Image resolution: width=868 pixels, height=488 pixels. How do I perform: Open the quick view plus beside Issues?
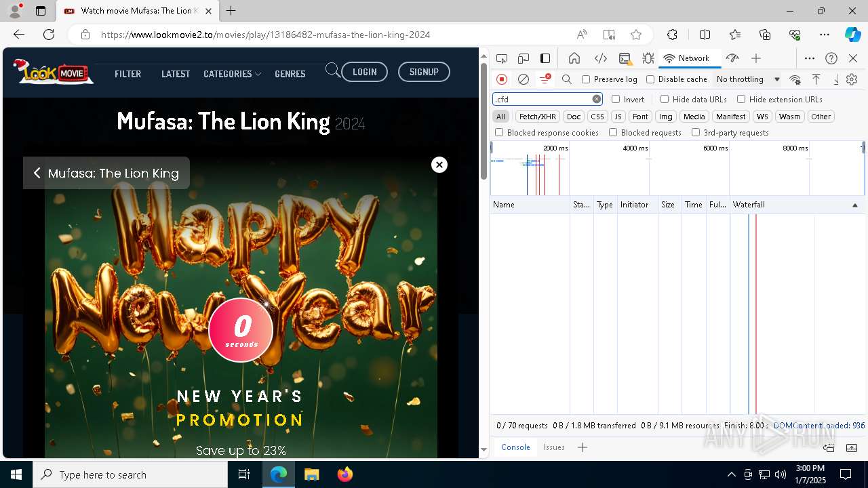(582, 447)
